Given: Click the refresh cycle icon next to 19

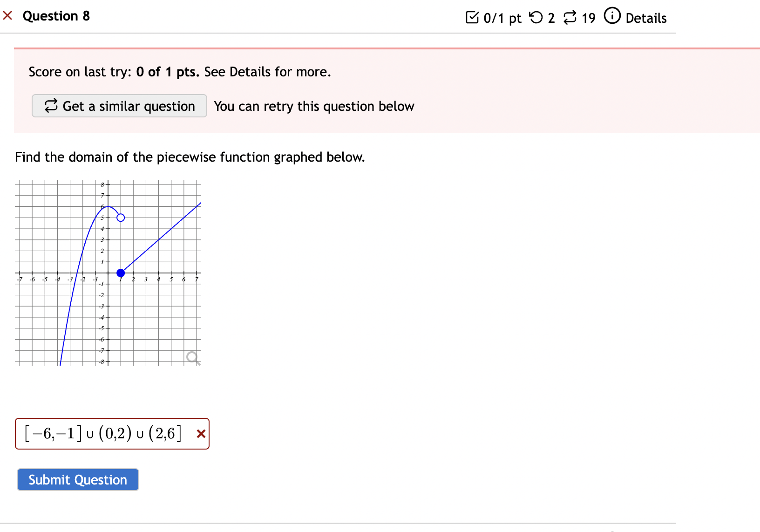Looking at the screenshot, I should click(570, 17).
